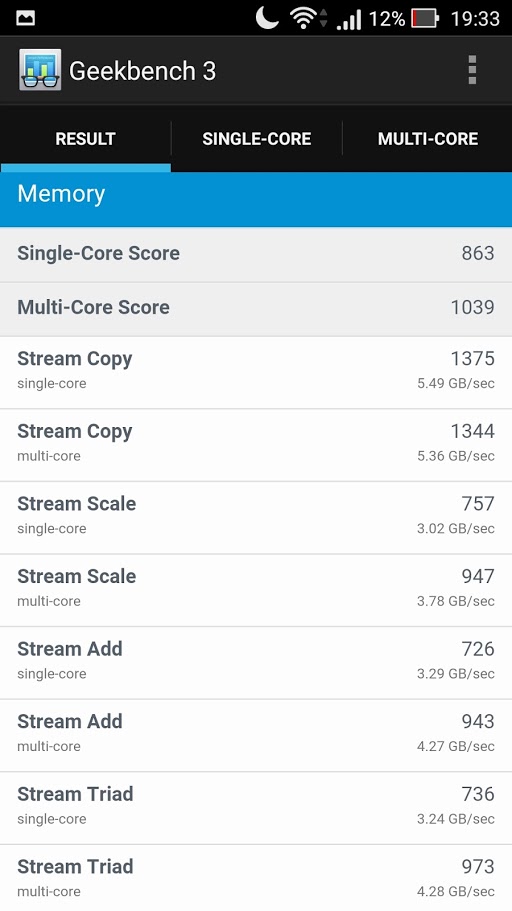
Task: Tap the do-not-disturb moon icon
Action: (267, 18)
